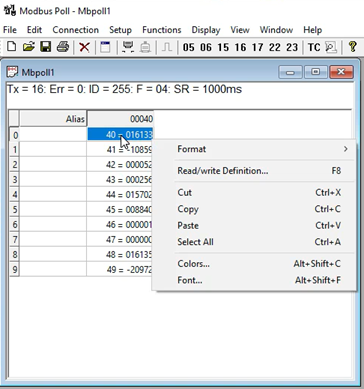Select the cell '44 = 015702'
364x389 pixels.
[x=120, y=194]
